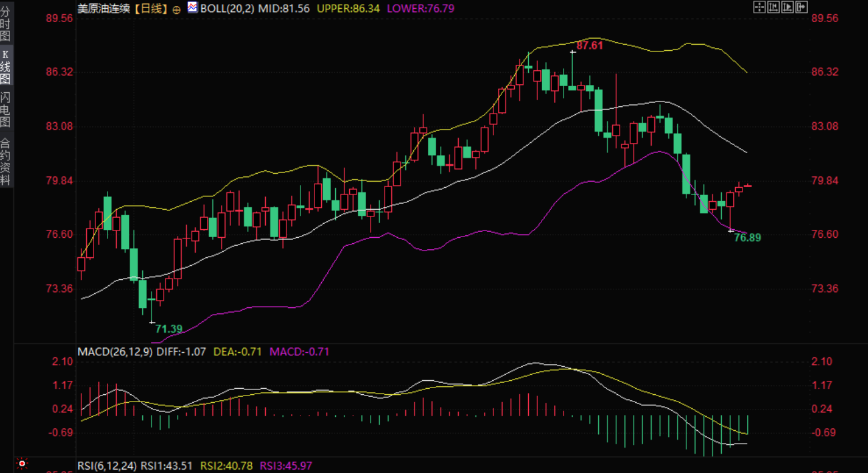Viewport: 868px width, 473px height.
Task: Click the right axis 86.32 price label
Action: 824,72
